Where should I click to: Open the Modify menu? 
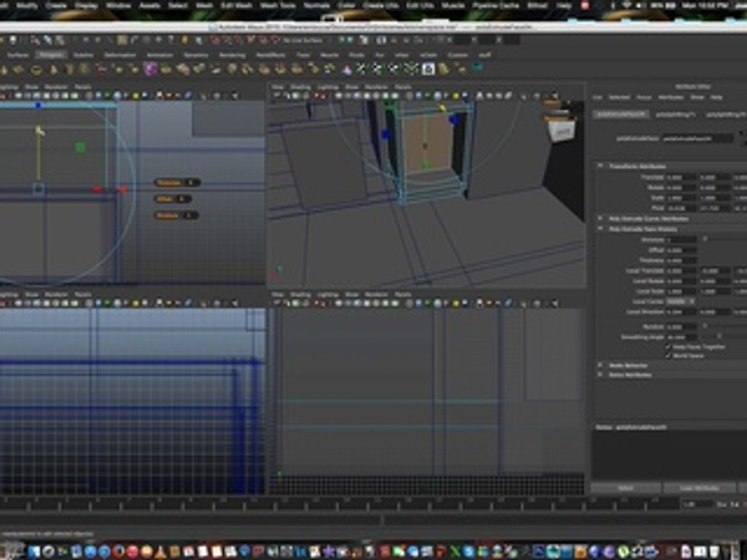[27, 5]
